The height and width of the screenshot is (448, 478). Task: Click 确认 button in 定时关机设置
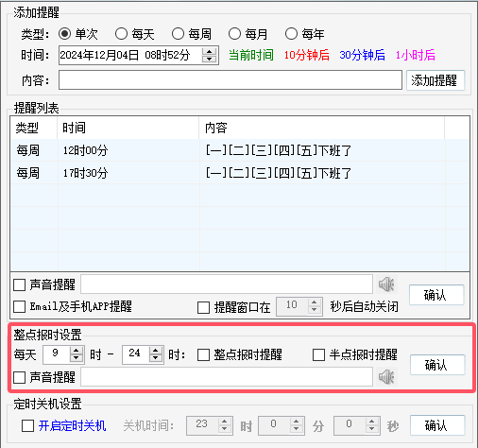[x=437, y=425]
